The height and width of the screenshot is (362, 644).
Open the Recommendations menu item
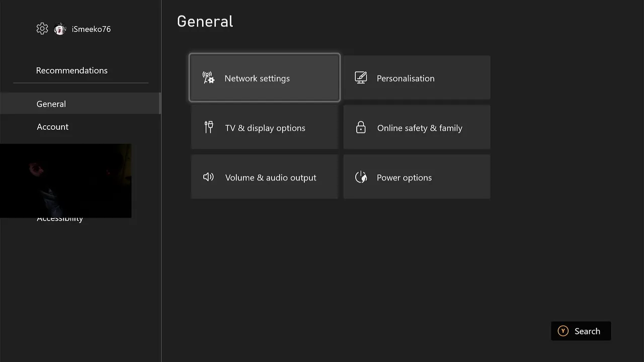pos(72,70)
